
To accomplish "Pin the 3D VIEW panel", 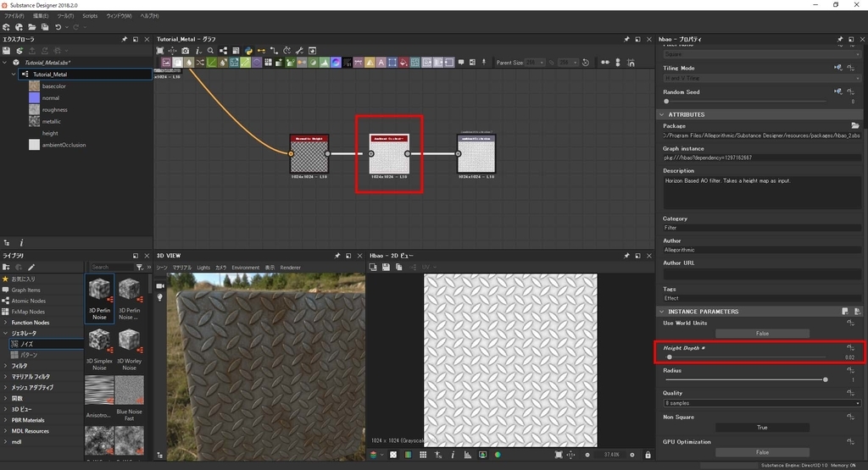I will point(337,256).
